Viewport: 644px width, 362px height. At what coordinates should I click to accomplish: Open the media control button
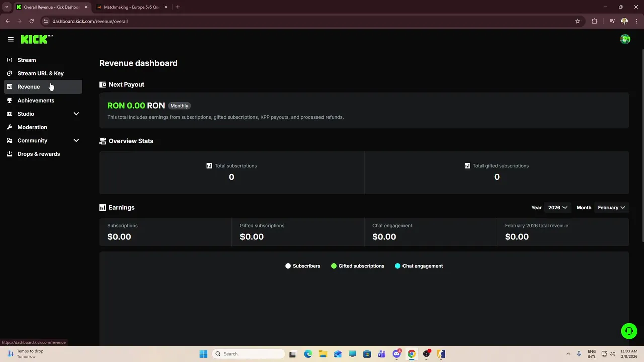[x=612, y=21]
